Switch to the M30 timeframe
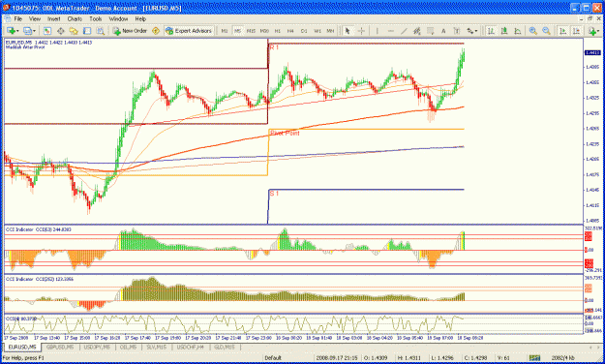This screenshot has height=364, width=605. pyautogui.click(x=264, y=31)
